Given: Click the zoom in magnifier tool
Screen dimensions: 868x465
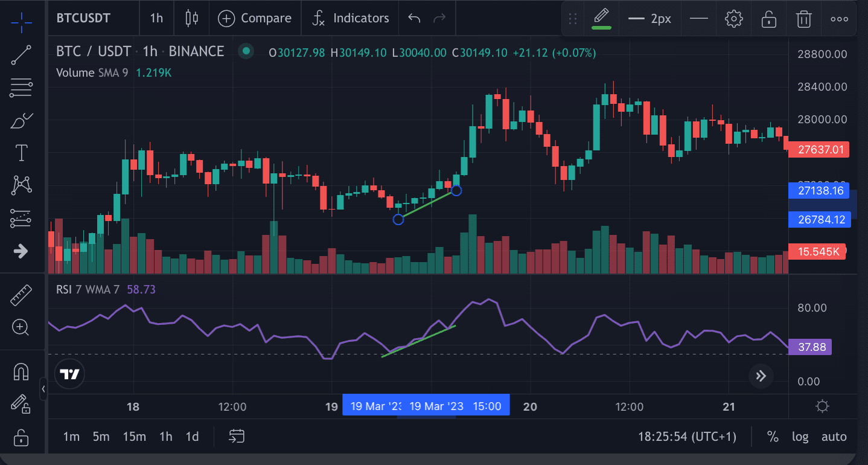Looking at the screenshot, I should (21, 328).
